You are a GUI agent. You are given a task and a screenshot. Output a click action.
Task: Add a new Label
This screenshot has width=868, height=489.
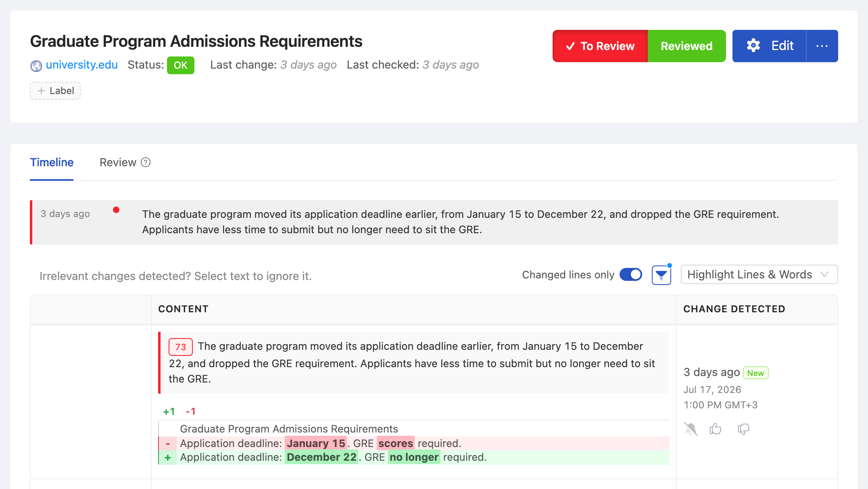(55, 91)
